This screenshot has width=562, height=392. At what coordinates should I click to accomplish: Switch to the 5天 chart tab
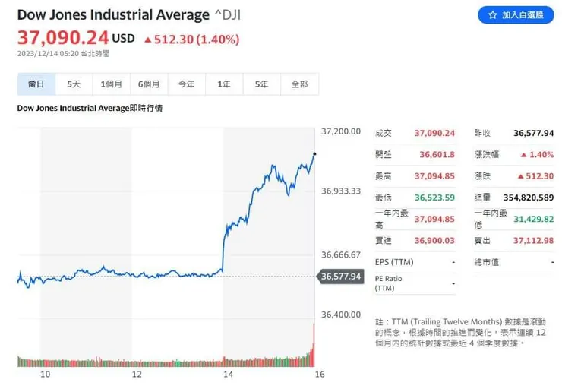click(74, 84)
